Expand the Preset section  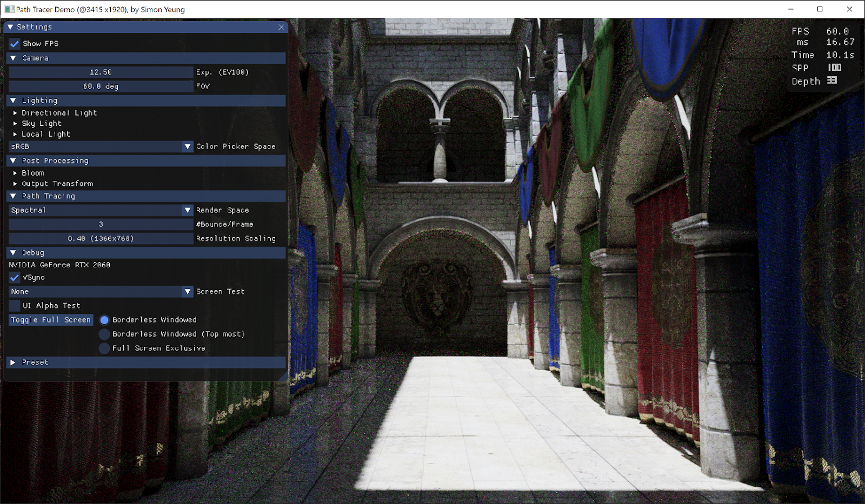(x=12, y=362)
